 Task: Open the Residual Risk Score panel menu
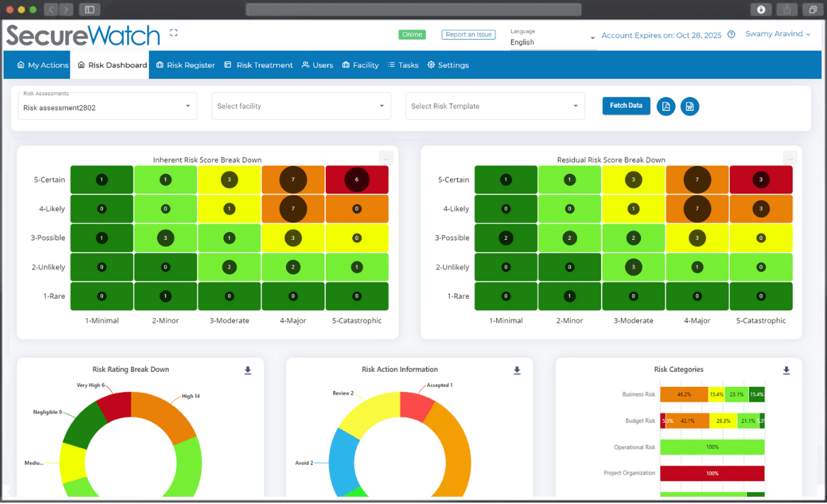789,158
